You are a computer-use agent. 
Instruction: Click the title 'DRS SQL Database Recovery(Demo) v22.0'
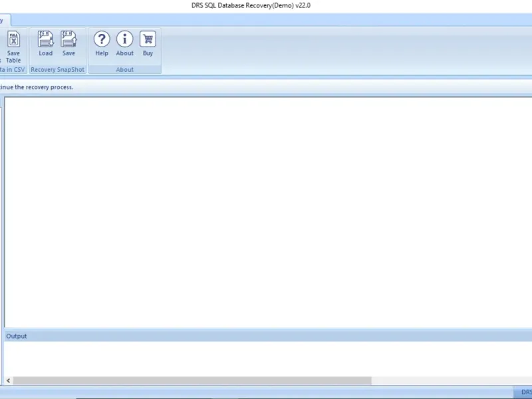251,5
